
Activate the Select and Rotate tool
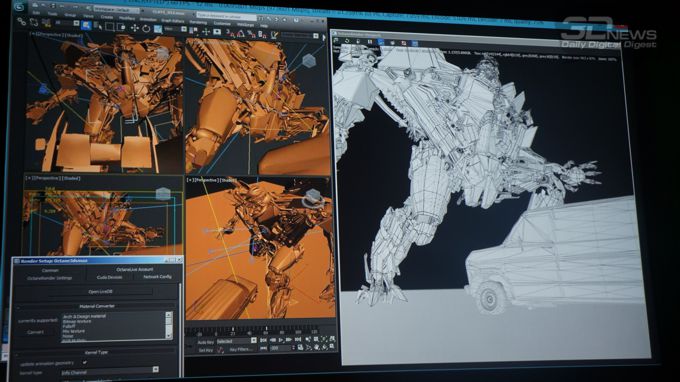146,28
